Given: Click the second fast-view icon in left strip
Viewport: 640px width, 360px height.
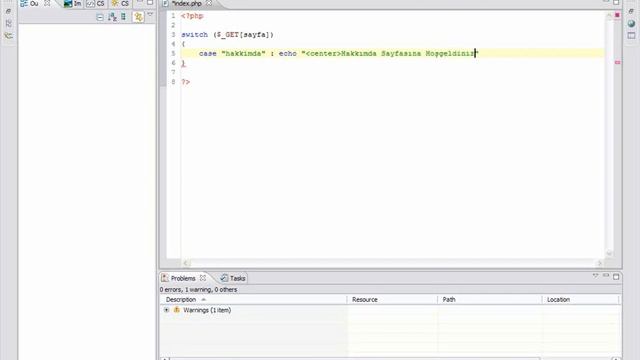Looking at the screenshot, I should 8,24.
